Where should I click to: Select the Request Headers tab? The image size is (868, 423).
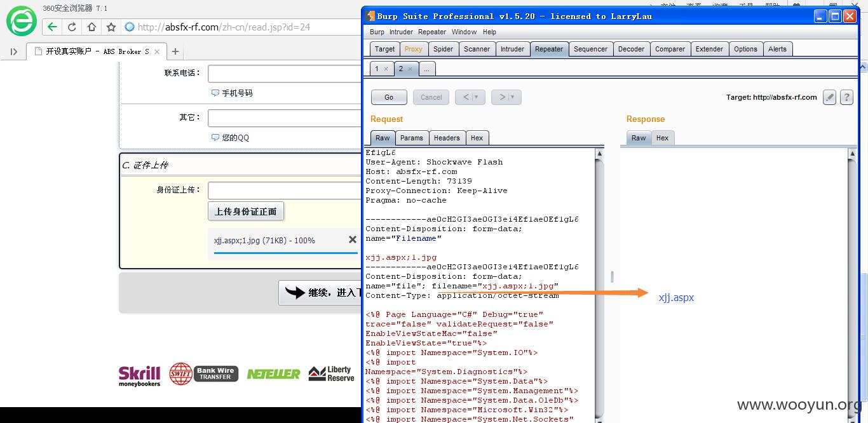click(x=447, y=138)
